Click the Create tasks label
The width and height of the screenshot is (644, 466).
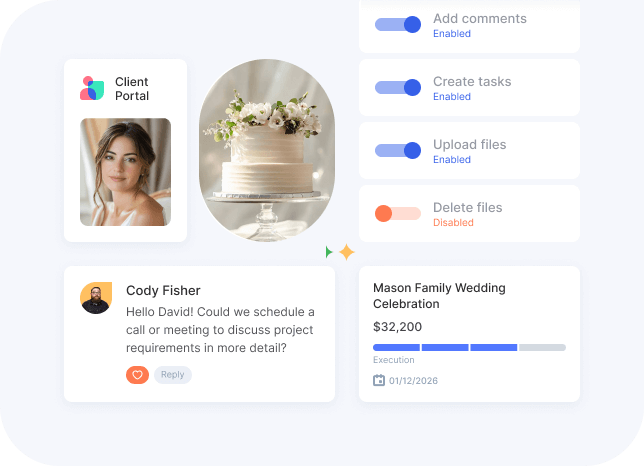click(472, 81)
